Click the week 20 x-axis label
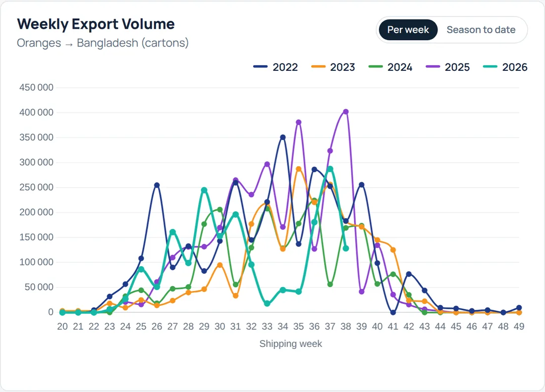Screen dimensions: 545x392 62,327
